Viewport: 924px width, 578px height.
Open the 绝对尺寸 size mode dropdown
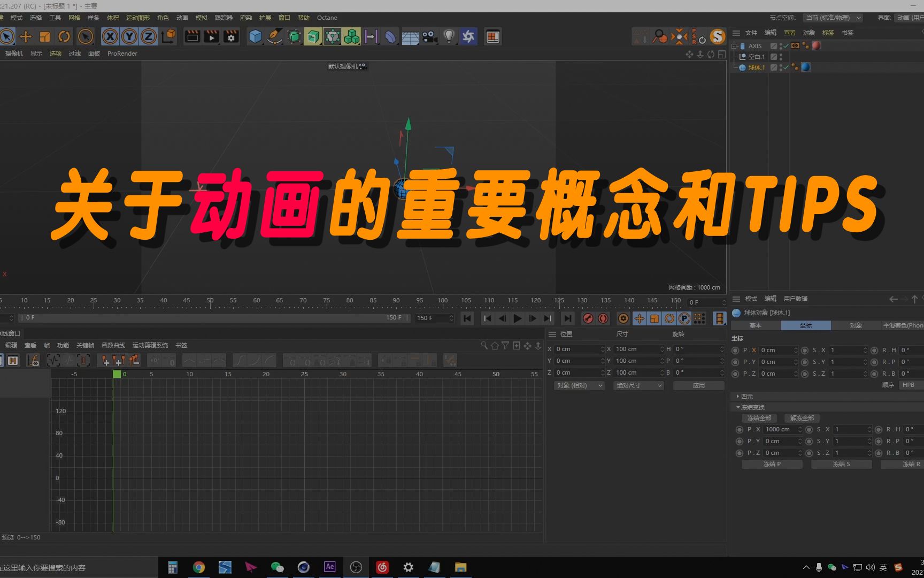click(638, 385)
